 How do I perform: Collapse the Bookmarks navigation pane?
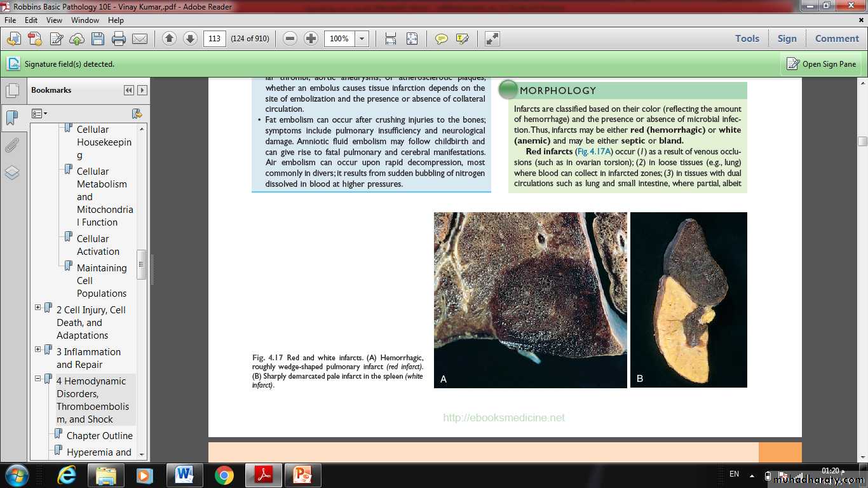(x=129, y=90)
